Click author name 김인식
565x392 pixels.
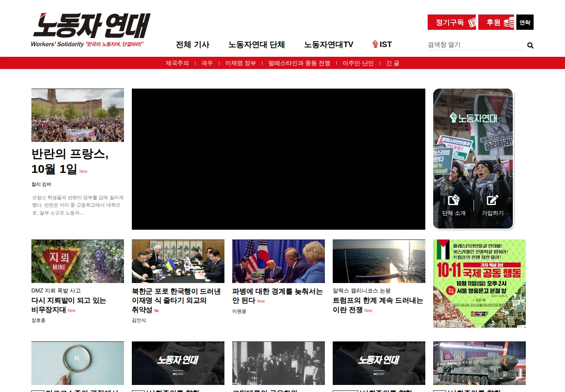(139, 320)
